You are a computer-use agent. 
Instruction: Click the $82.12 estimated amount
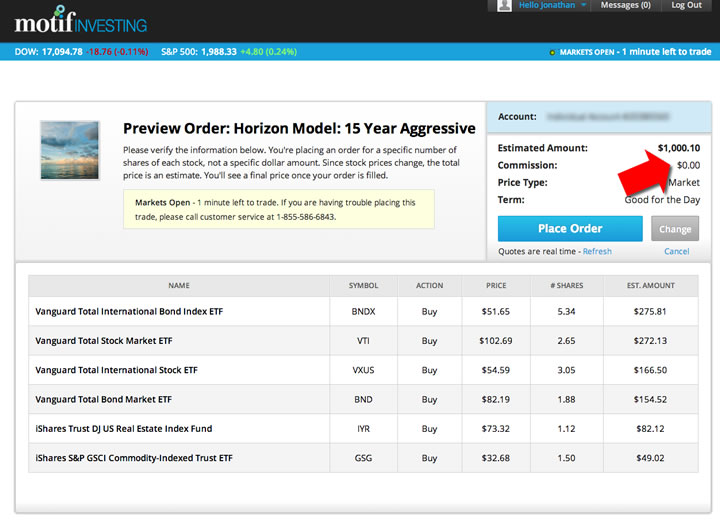tap(650, 429)
